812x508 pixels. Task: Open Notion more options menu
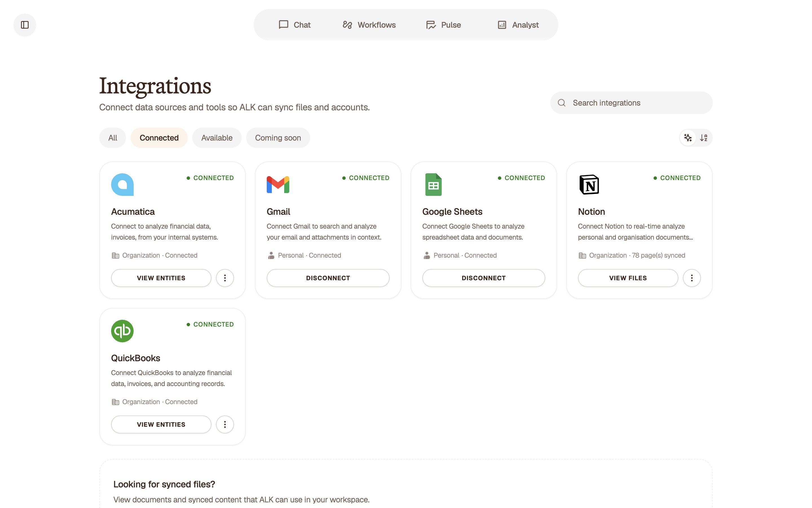[692, 278]
